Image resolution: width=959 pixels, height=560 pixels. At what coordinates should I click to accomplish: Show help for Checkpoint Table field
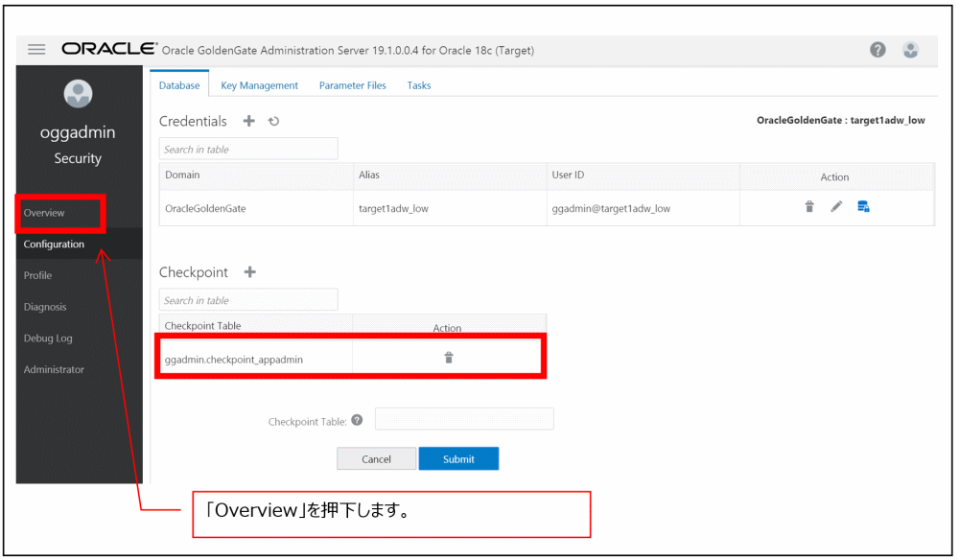pyautogui.click(x=357, y=420)
